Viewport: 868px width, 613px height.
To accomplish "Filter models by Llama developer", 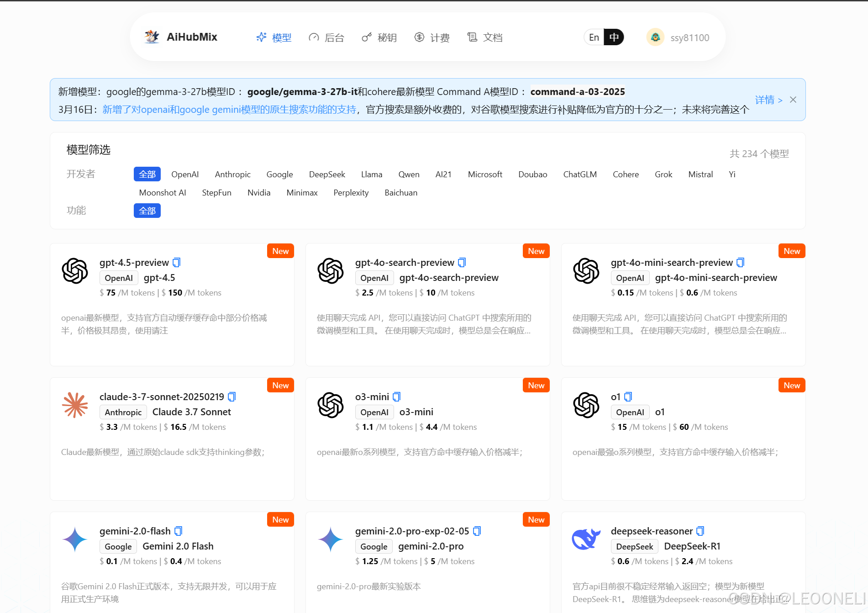I will tap(372, 174).
